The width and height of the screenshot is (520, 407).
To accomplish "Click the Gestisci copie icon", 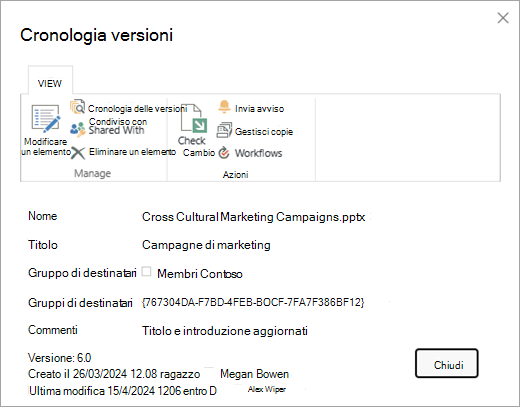I will tap(224, 130).
